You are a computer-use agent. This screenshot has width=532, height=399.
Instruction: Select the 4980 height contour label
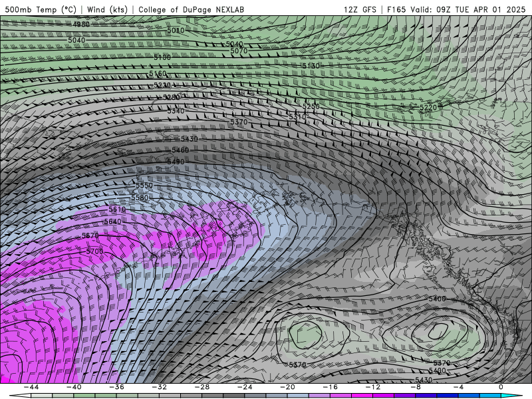point(81,25)
